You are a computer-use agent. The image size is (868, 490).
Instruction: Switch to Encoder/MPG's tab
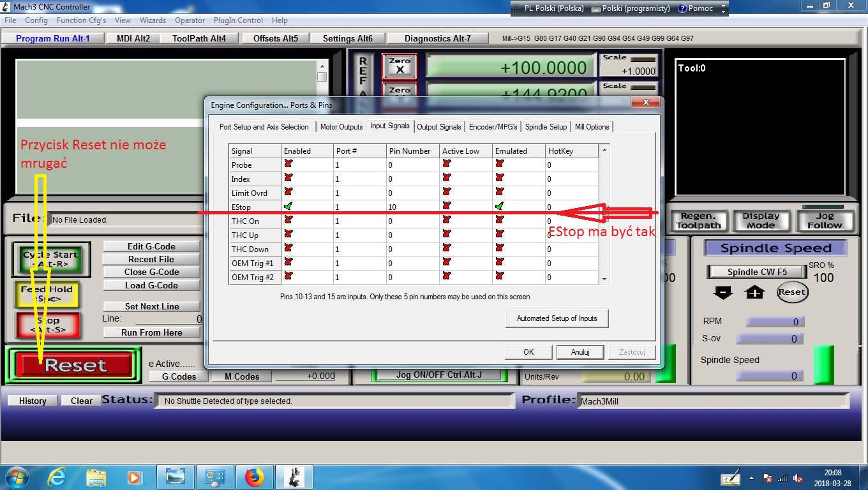(493, 127)
